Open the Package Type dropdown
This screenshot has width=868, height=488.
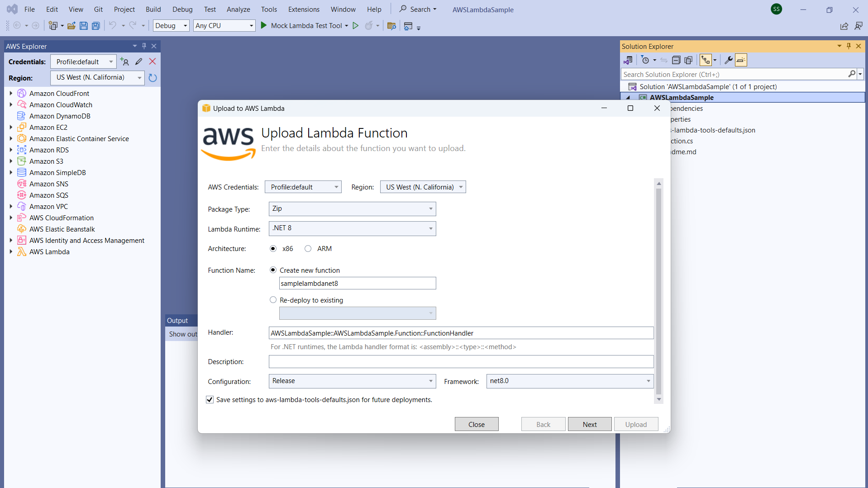(430, 208)
